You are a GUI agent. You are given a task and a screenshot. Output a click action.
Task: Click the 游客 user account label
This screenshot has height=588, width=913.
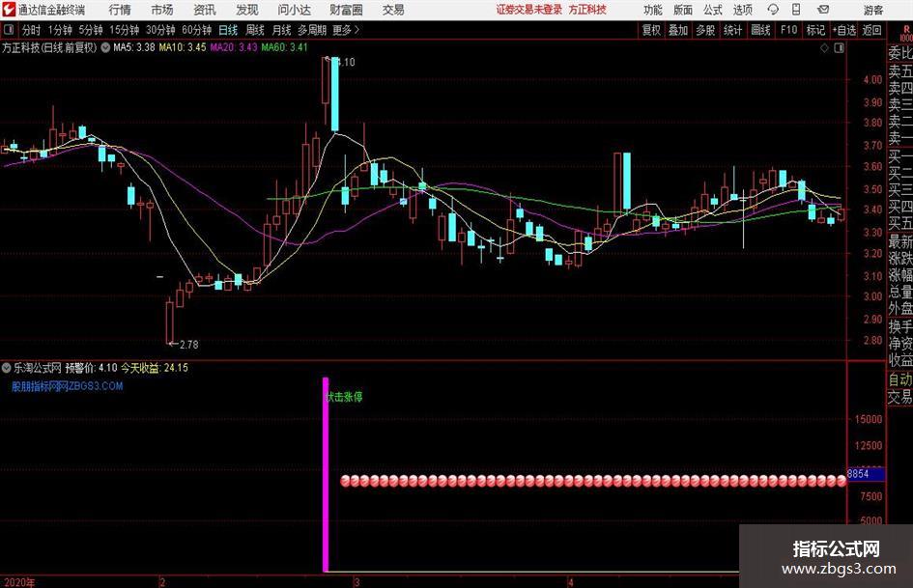(873, 10)
